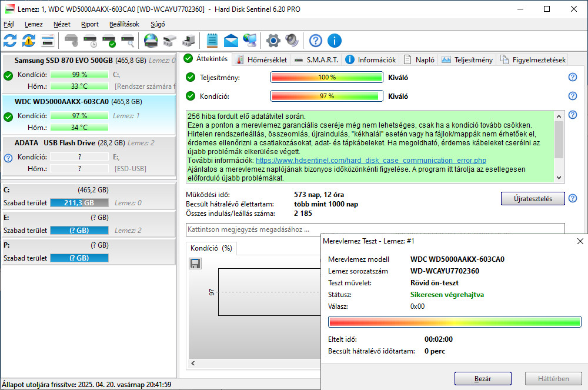Select the Kondíció (%) chart tab
588x390 pixels.
pyautogui.click(x=211, y=248)
